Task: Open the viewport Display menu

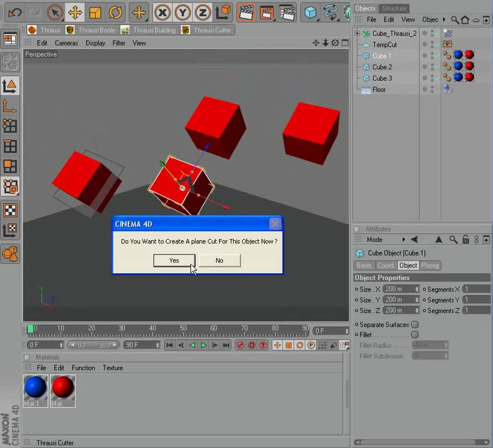Action: (x=95, y=43)
